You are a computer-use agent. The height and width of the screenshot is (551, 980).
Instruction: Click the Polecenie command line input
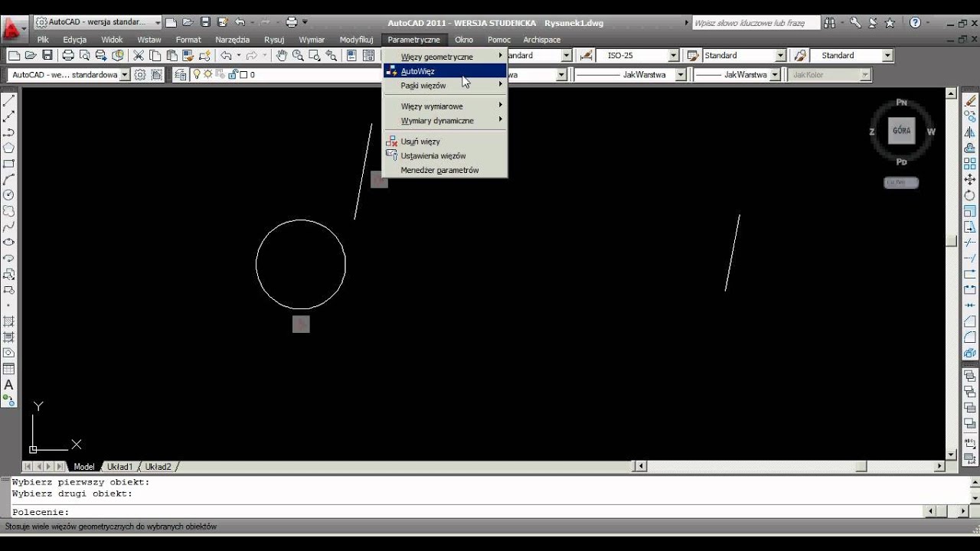click(x=467, y=512)
